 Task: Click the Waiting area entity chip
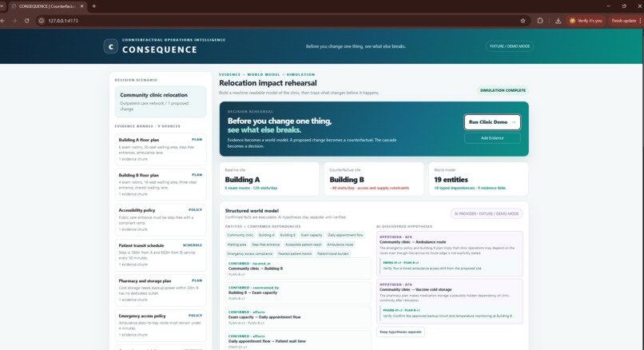click(x=237, y=245)
